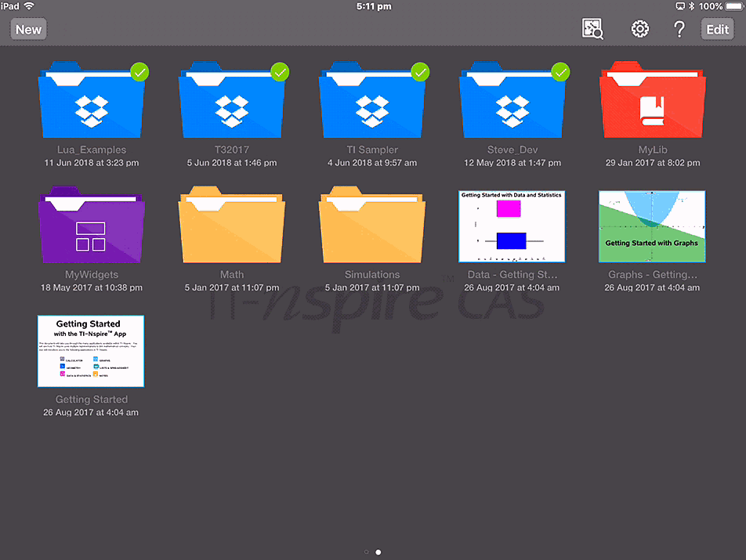Open the Data and Statistics document thumbnail
This screenshot has height=560, width=746.
tap(512, 226)
